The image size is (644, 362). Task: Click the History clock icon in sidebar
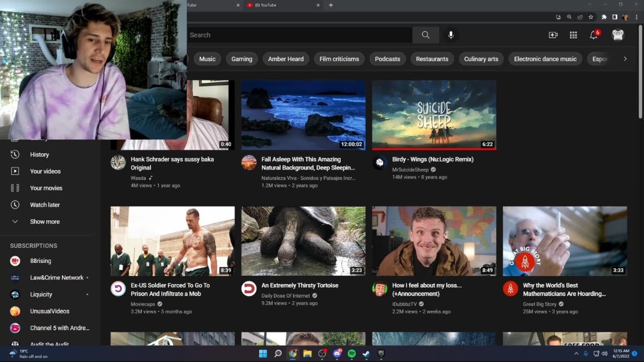15,154
